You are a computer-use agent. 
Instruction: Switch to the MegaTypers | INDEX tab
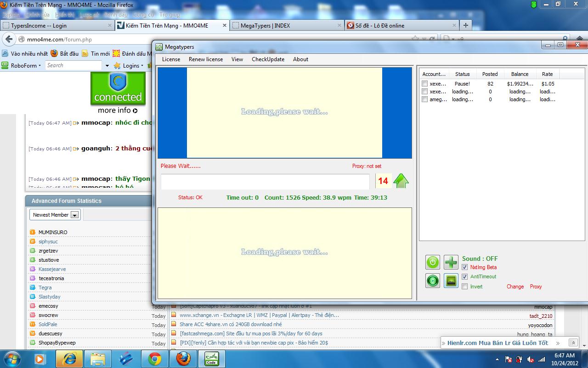click(287, 25)
